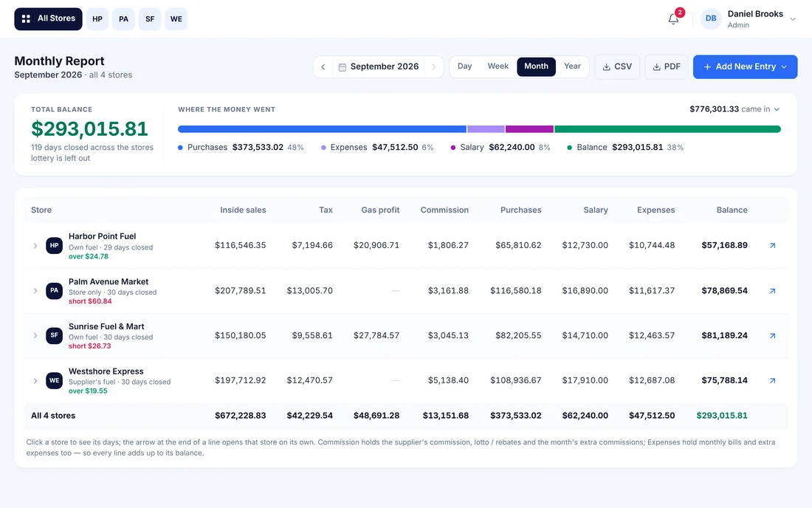Click the Commission column header

(x=444, y=210)
